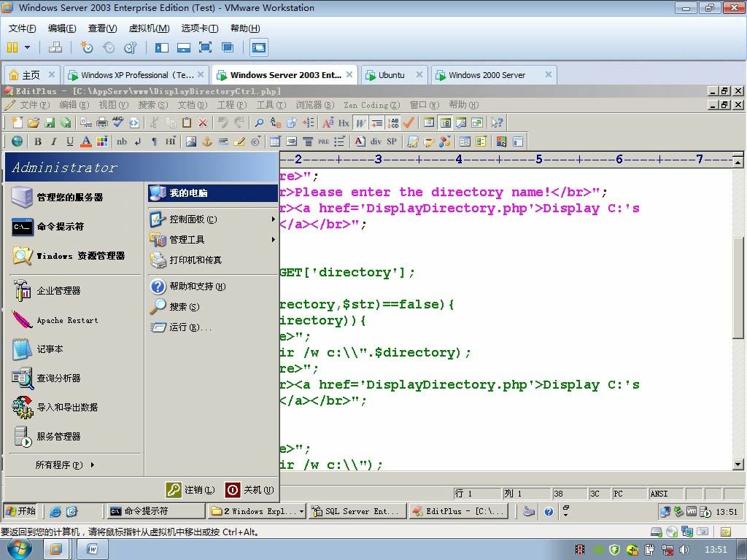Viewport: 747px width, 560px height.
Task: Open the VMware power dropdown arrow
Action: coord(27,47)
